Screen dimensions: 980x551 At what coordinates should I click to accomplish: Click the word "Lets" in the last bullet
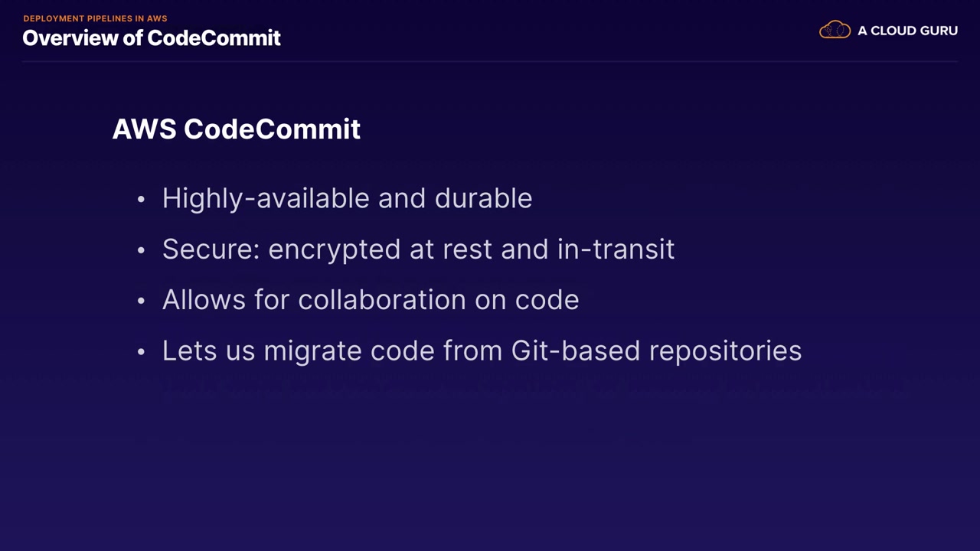pyautogui.click(x=182, y=350)
